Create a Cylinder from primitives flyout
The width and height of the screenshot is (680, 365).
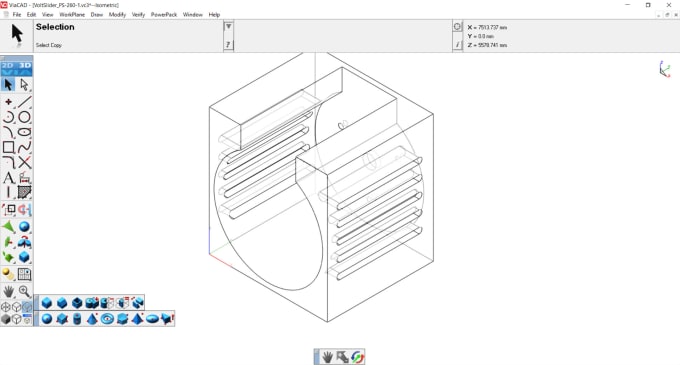coord(77,319)
